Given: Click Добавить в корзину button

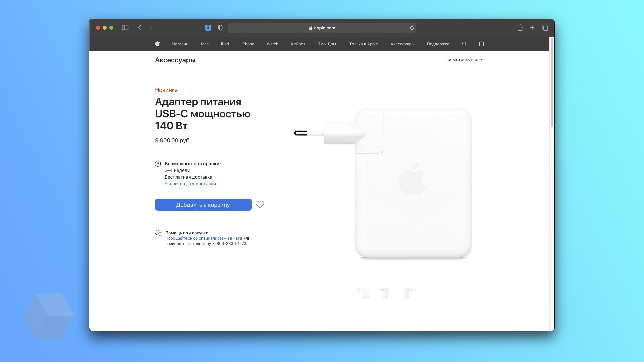Looking at the screenshot, I should (x=203, y=205).
